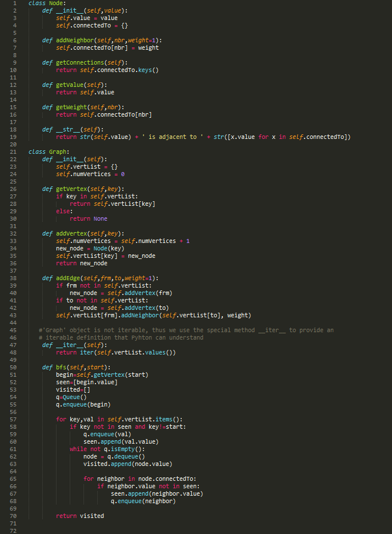The width and height of the screenshot is (392, 534).
Task: Click the 'def getValue(self):' definition
Action: tap(75, 85)
